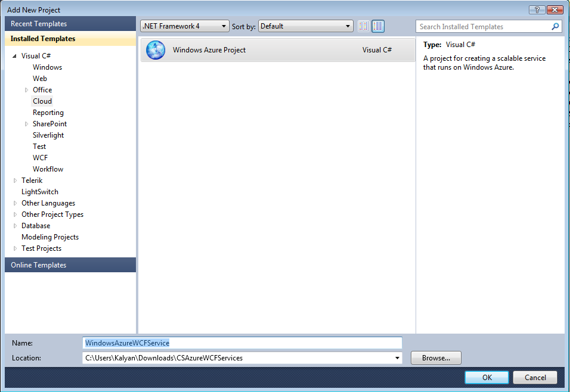Switch to medium icons view
This screenshot has height=392, width=570.
point(378,26)
